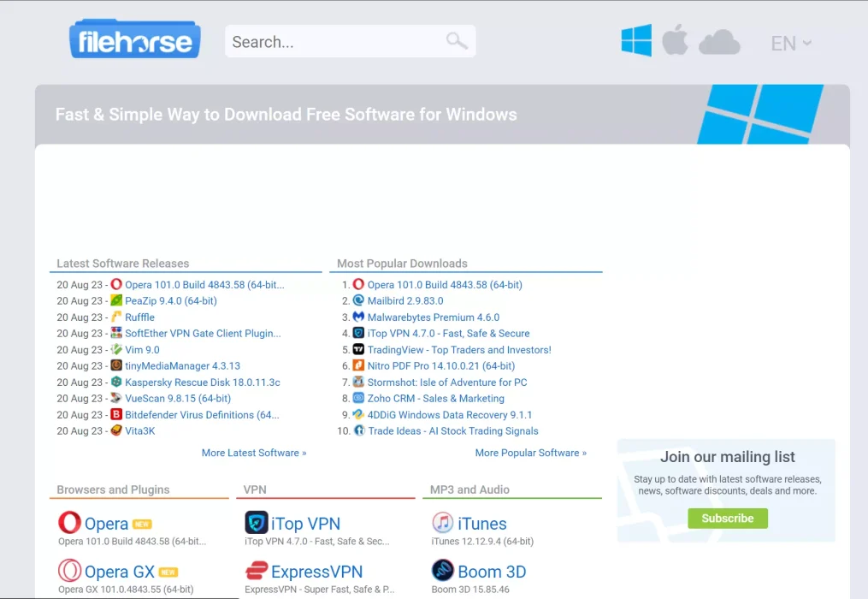Click the search magnifier icon

pos(457,40)
